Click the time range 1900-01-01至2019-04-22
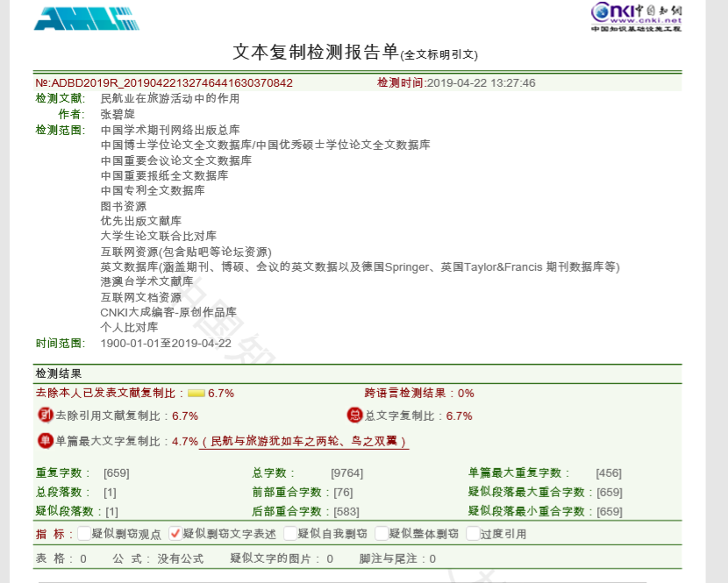Viewport: 728px width, 583px height. [166, 344]
